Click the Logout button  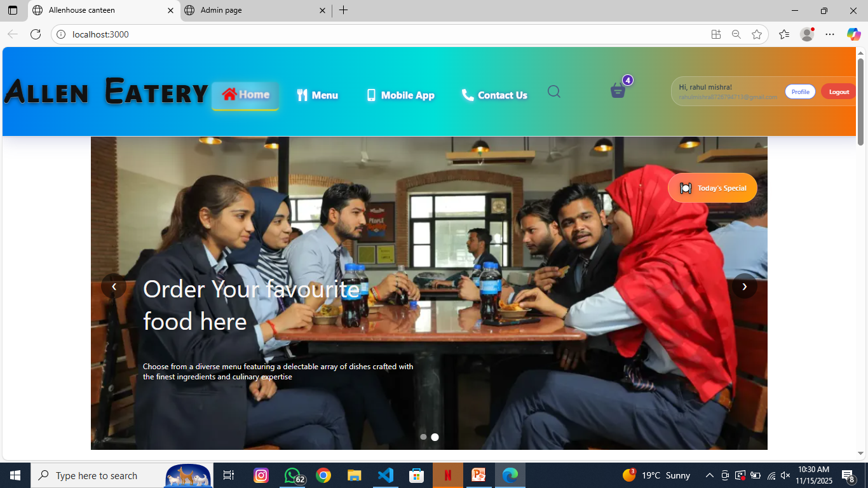pyautogui.click(x=838, y=91)
